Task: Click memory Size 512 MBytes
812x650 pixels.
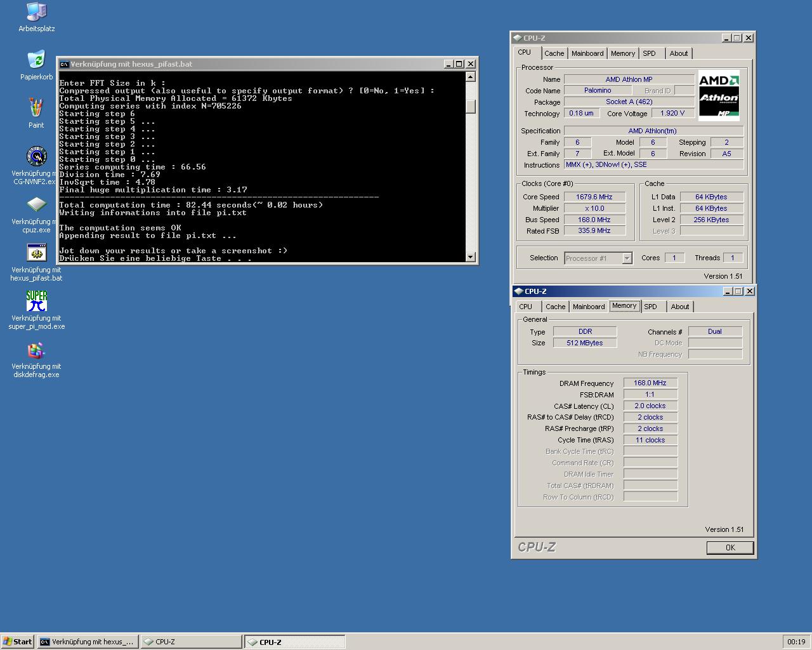Action: point(585,343)
